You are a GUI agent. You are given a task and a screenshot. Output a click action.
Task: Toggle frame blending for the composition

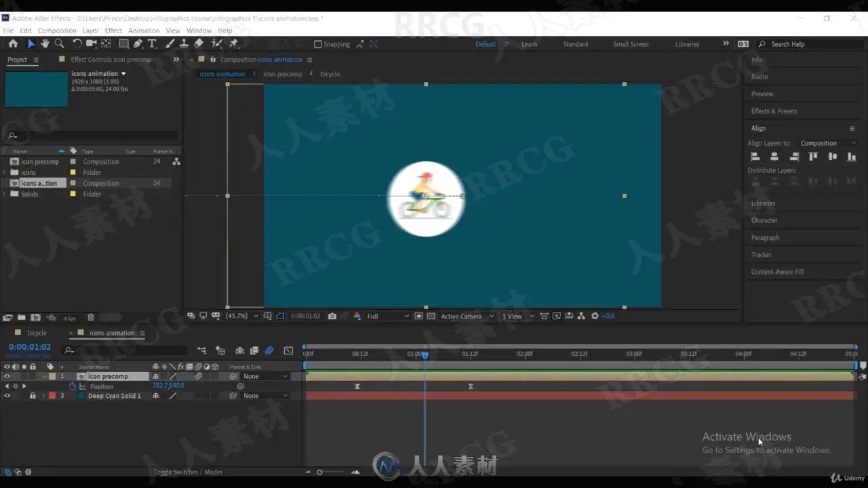(254, 350)
